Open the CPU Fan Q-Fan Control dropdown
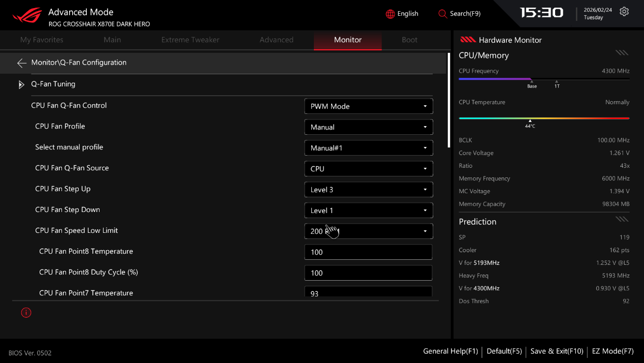Image resolution: width=644 pixels, height=363 pixels. point(368,106)
